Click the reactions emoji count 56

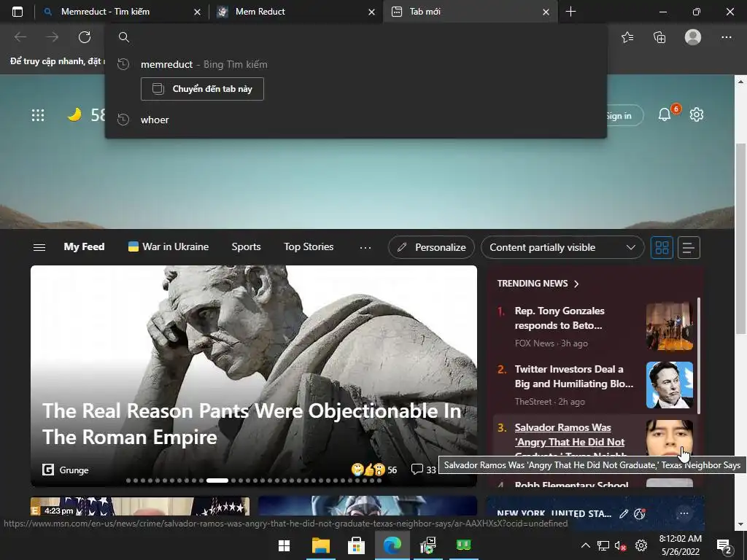[374, 470]
